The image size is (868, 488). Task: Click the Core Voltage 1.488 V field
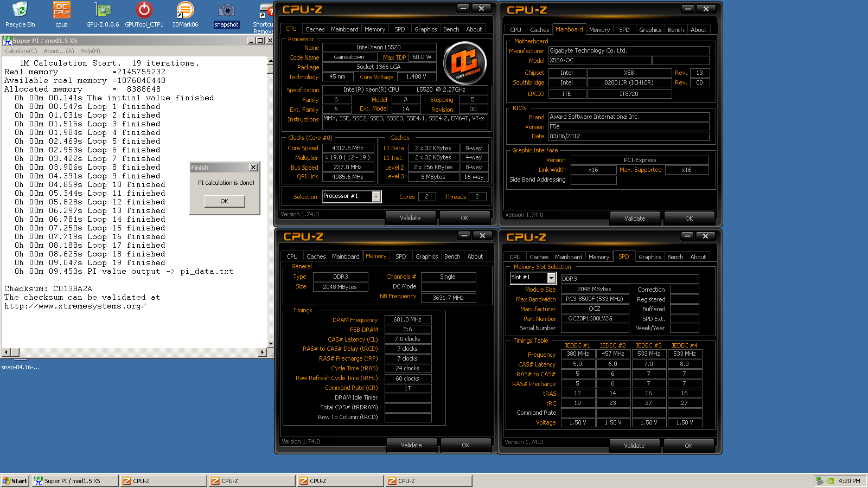pyautogui.click(x=416, y=77)
